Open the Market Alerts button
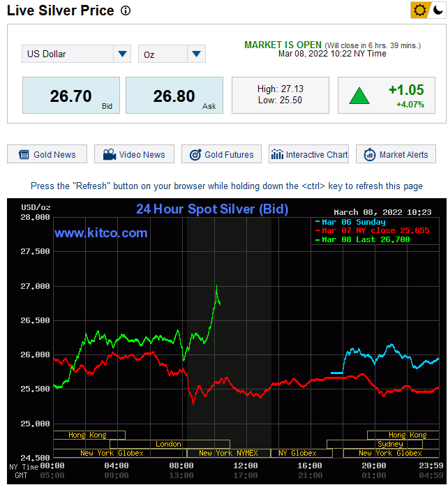This screenshot has width=448, height=485. pyautogui.click(x=396, y=154)
